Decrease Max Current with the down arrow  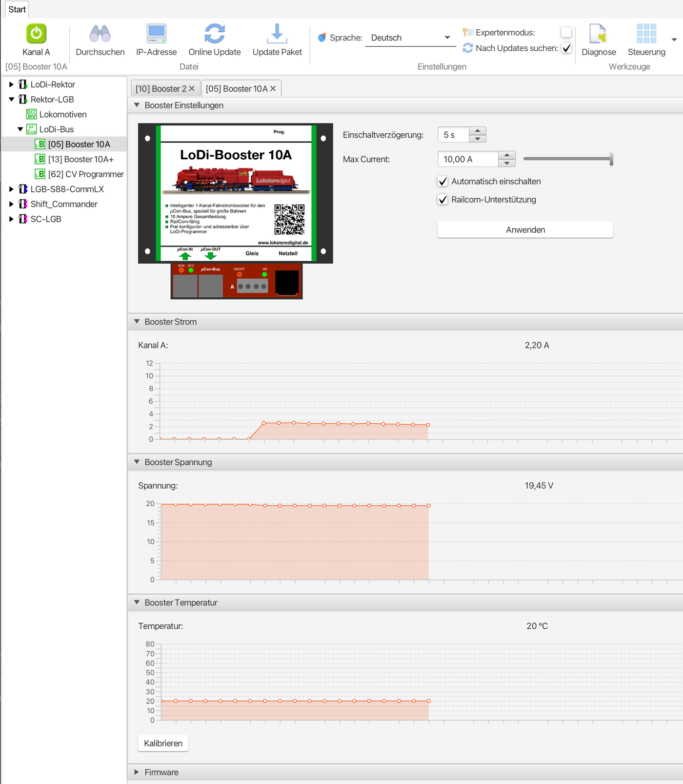point(507,164)
